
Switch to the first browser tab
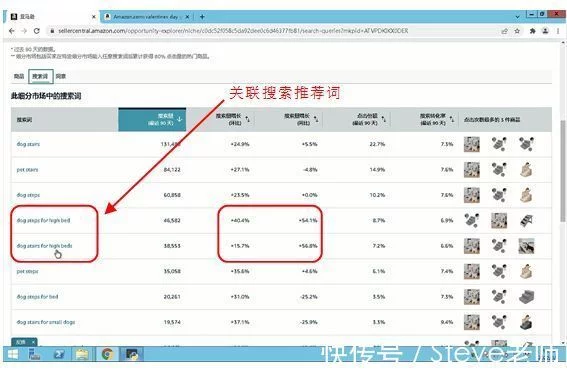pos(51,17)
